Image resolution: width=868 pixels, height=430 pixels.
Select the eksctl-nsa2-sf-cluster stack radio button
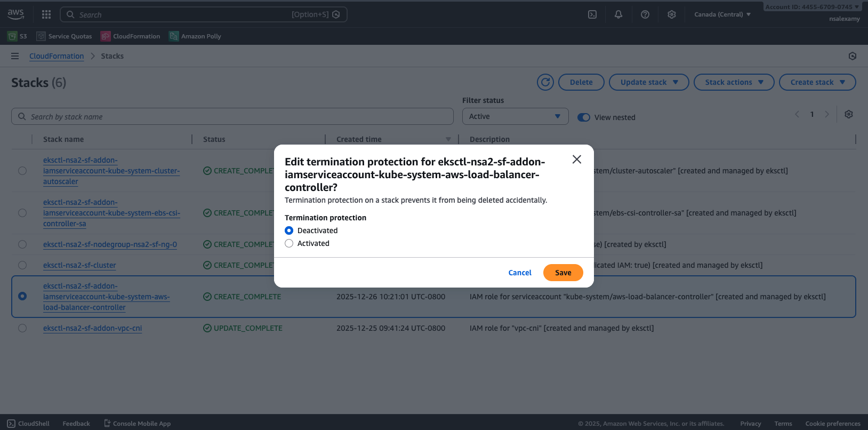pyautogui.click(x=22, y=265)
